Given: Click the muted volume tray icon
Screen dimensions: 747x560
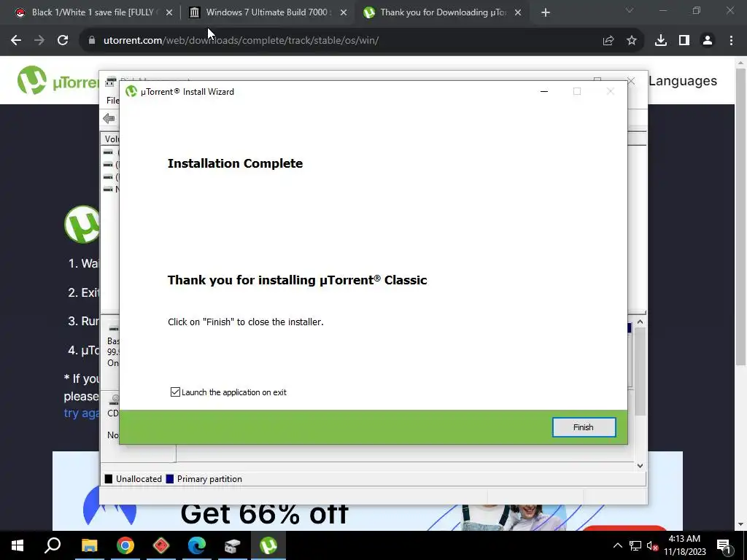Looking at the screenshot, I should point(652,545).
